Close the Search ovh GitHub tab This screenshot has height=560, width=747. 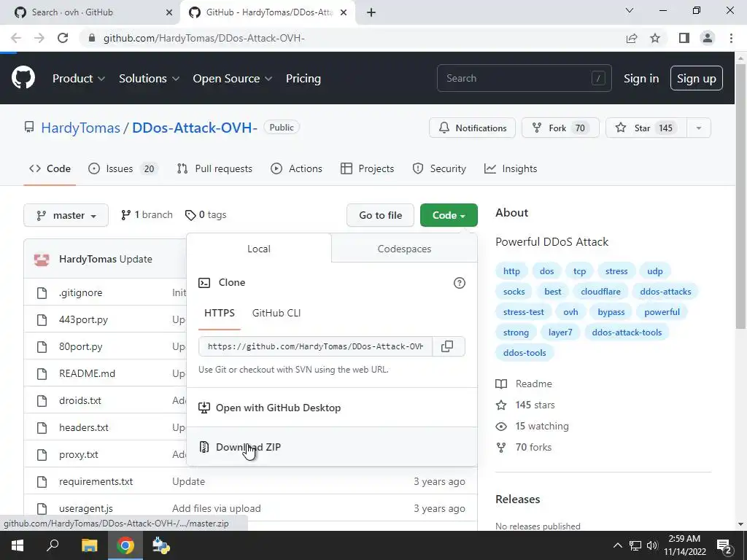[169, 12]
